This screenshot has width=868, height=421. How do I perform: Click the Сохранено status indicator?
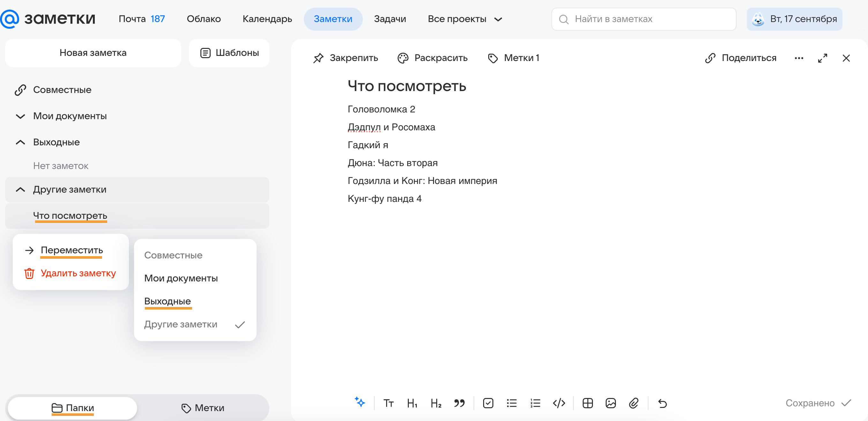[x=818, y=403]
